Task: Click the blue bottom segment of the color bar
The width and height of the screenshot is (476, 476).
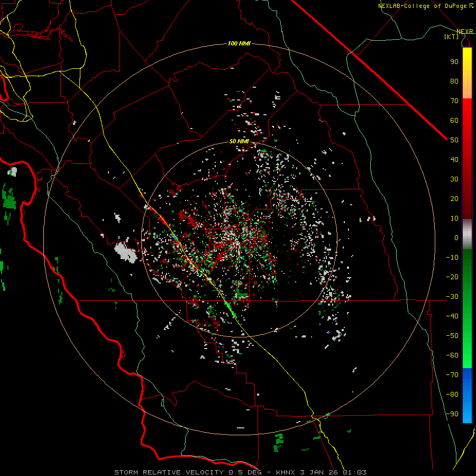Action: [467, 396]
